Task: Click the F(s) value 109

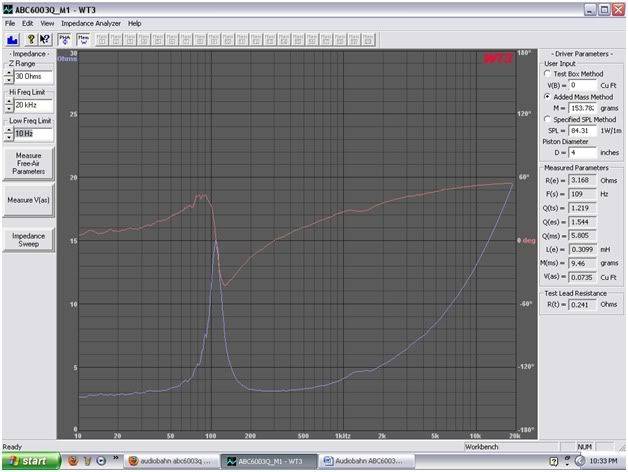Action: pos(583,194)
